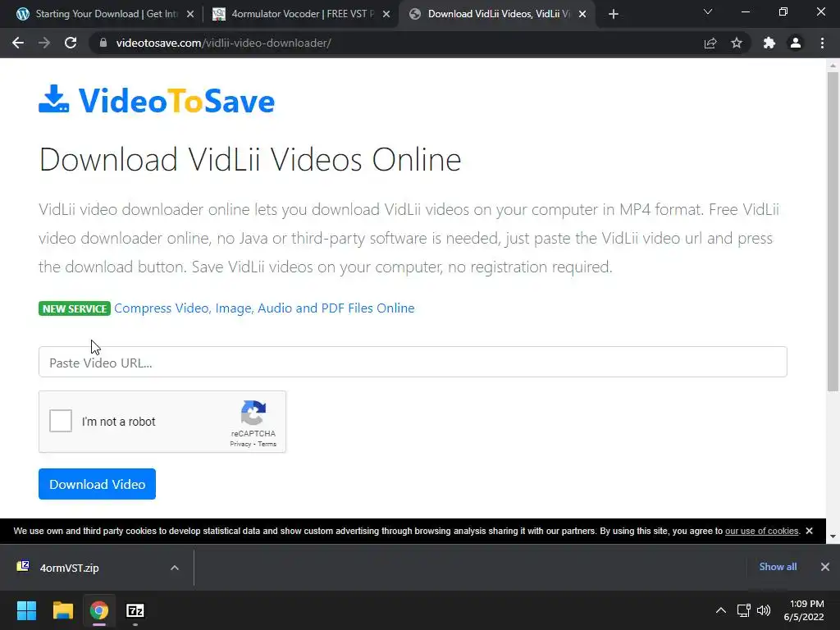
Task: Open File Explorer from taskbar
Action: point(62,610)
